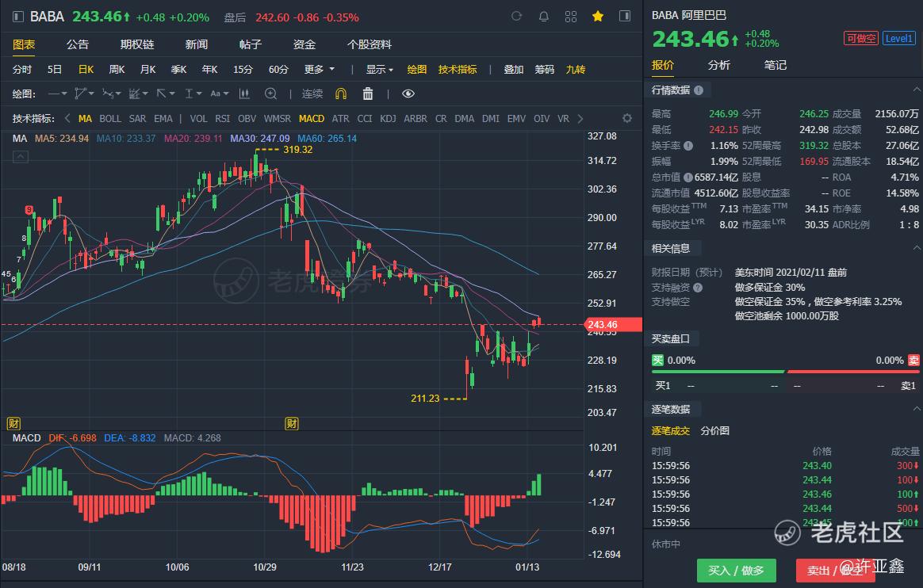The height and width of the screenshot is (588, 923).
Task: Click the 换手率 help icon
Action: click(688, 145)
